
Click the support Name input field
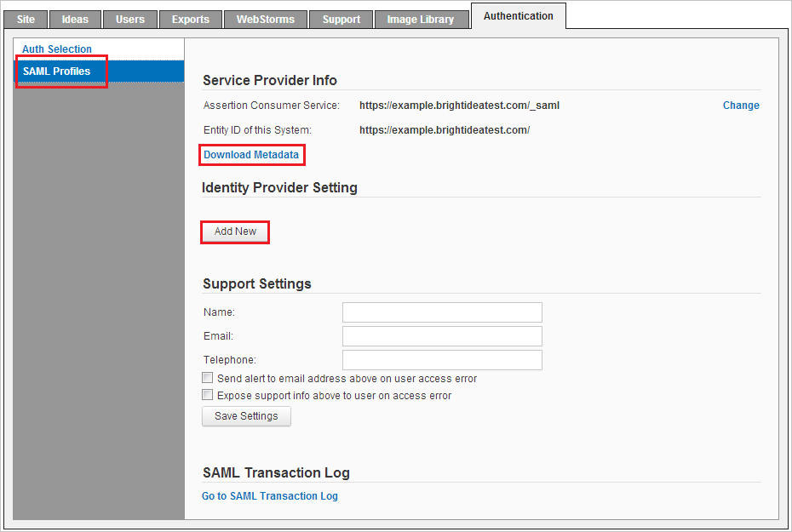(x=441, y=312)
